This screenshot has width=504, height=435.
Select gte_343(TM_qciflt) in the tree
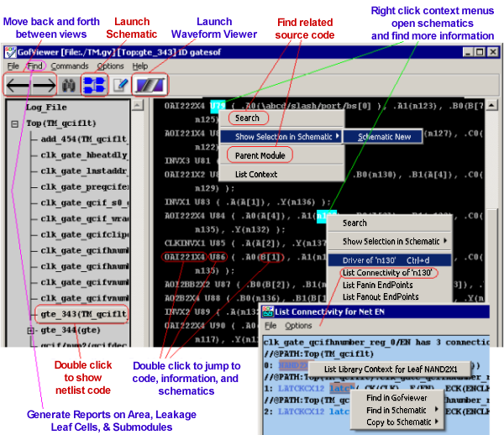coord(82,315)
